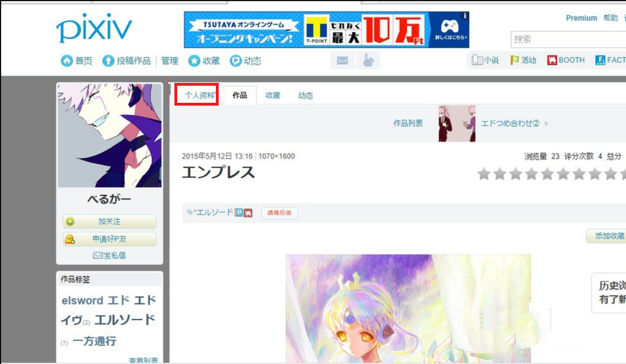Click the 发私信 send message link
The width and height of the screenshot is (626, 364).
(110, 256)
